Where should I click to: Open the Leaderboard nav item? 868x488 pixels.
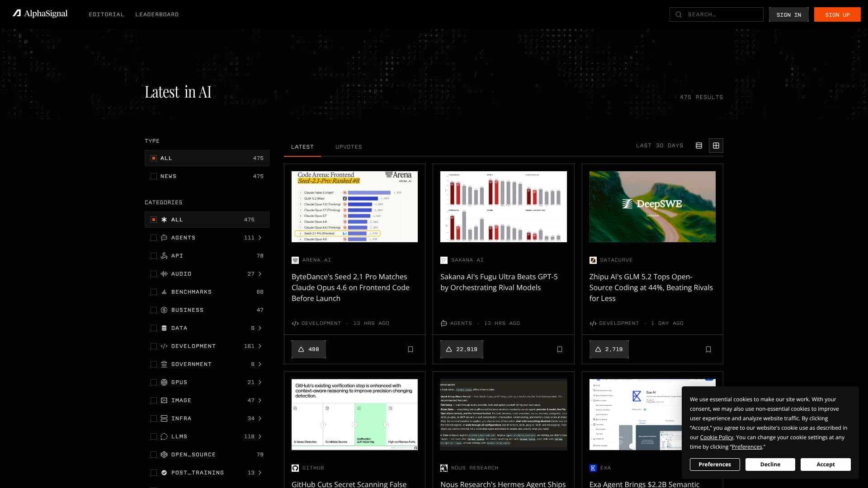(157, 14)
